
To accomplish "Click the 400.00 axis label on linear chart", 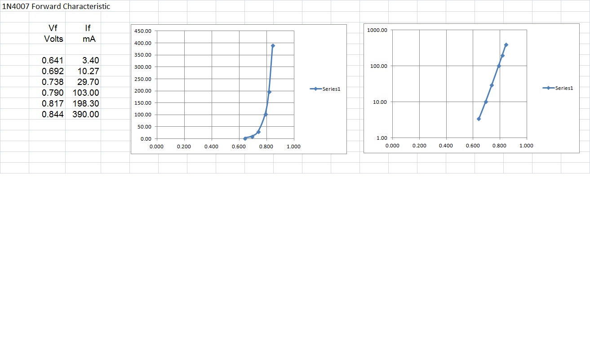I will coord(143,43).
